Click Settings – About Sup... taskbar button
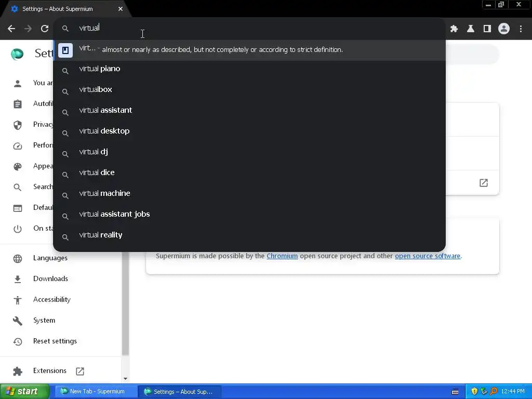The image size is (532, 399). [x=180, y=392]
